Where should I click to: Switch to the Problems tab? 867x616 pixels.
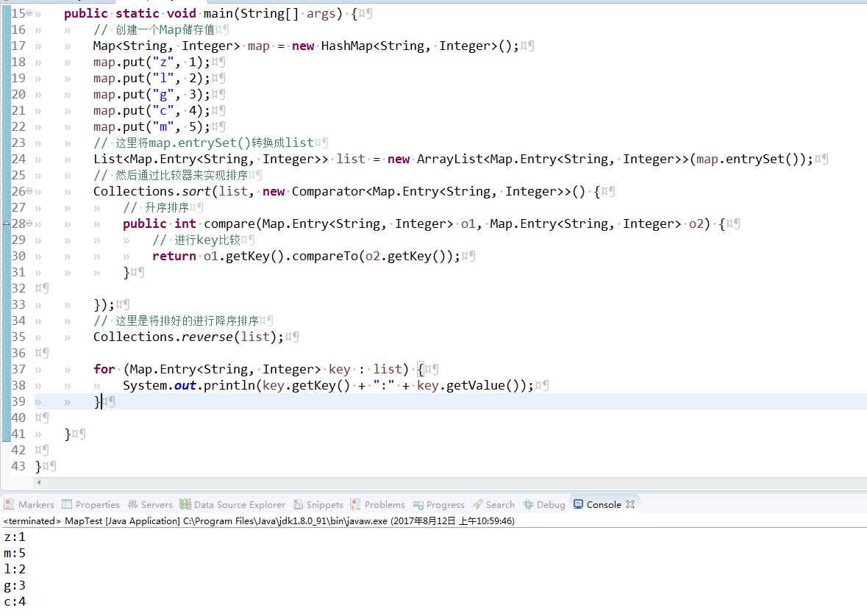tap(378, 504)
